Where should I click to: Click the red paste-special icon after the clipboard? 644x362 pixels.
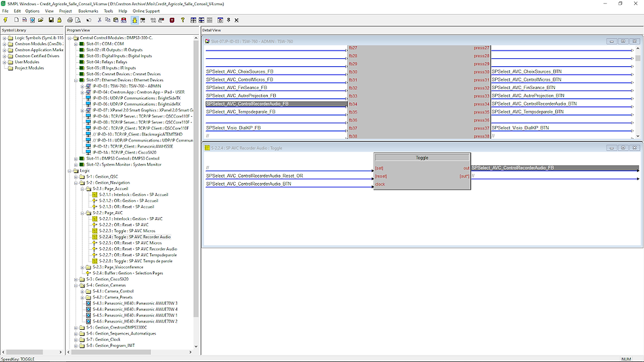coord(123,20)
